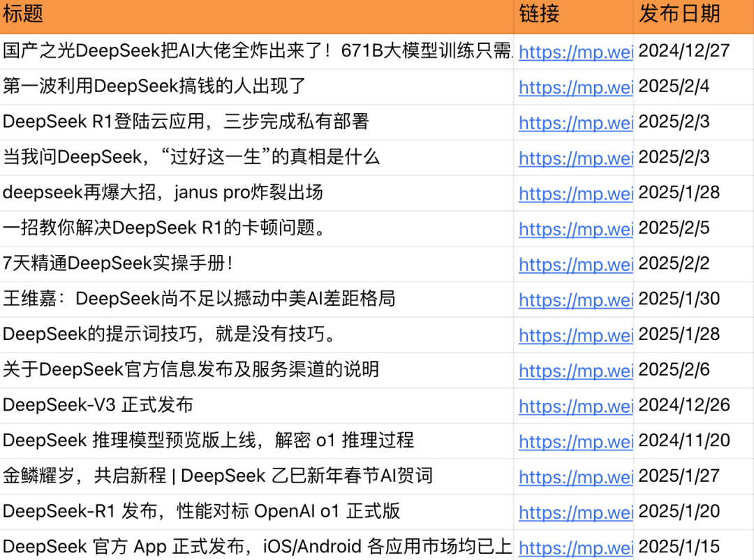Click the date 2024/12/26
The image size is (754, 560).
[x=683, y=405]
